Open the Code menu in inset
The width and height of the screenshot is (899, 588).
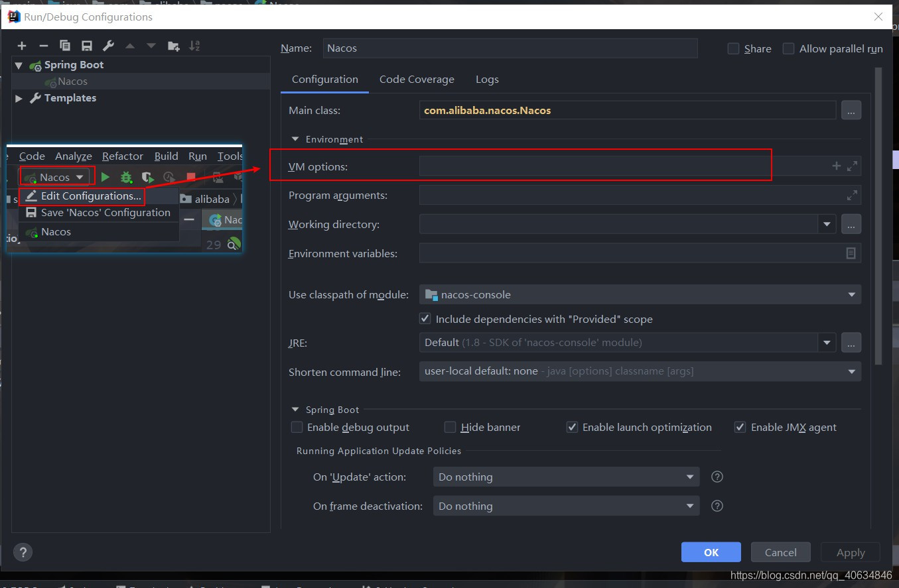[32, 156]
